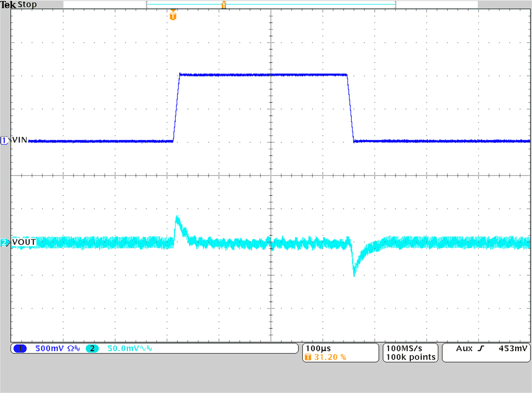Click the channel 2 ground marker by VOUT
Image resolution: width=532 pixels, height=393 pixels.
click(x=4, y=242)
